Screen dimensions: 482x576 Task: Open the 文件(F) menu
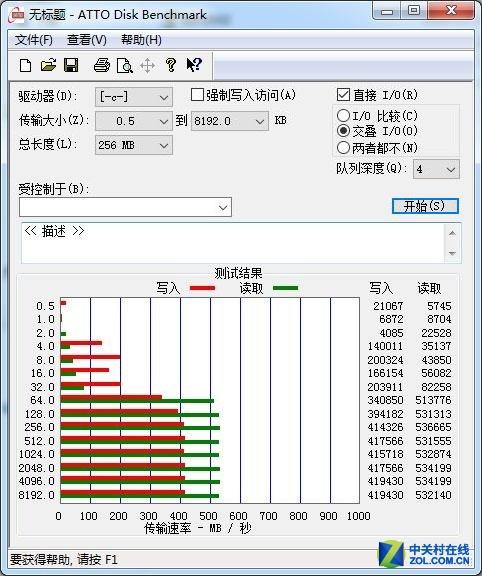[34, 40]
